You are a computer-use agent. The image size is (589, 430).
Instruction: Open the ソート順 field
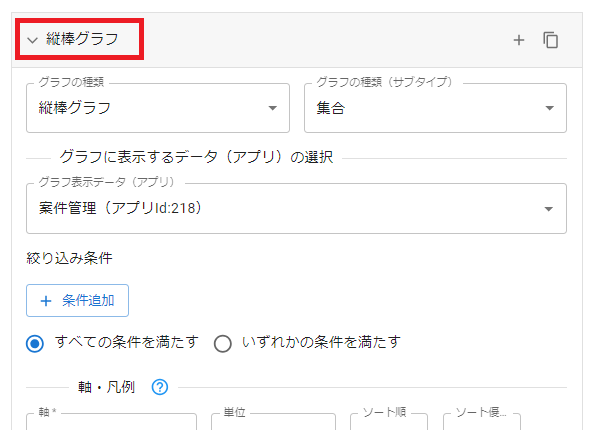coord(389,422)
